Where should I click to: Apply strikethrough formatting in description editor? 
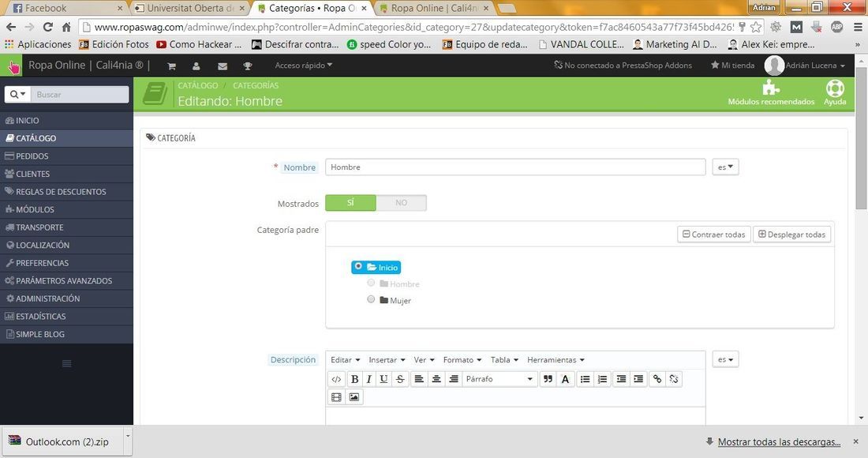pos(400,379)
